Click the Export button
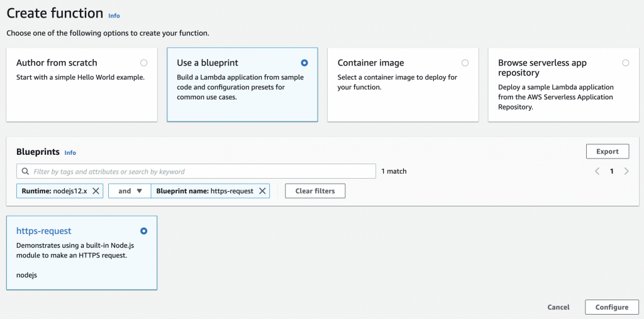 (x=608, y=151)
